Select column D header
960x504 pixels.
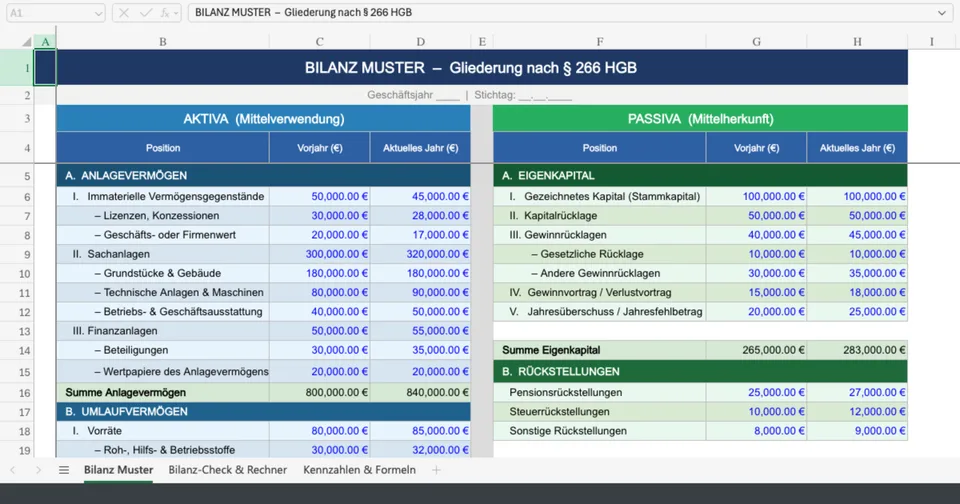[x=421, y=42]
